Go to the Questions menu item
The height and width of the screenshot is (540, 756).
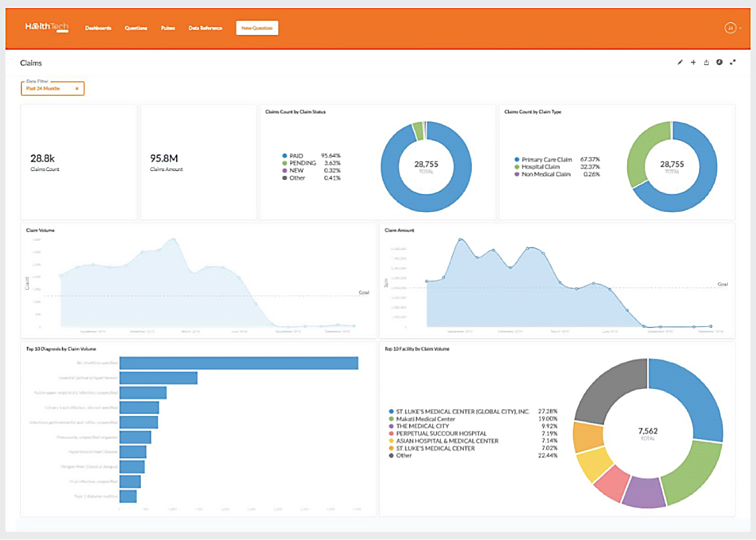tap(136, 28)
